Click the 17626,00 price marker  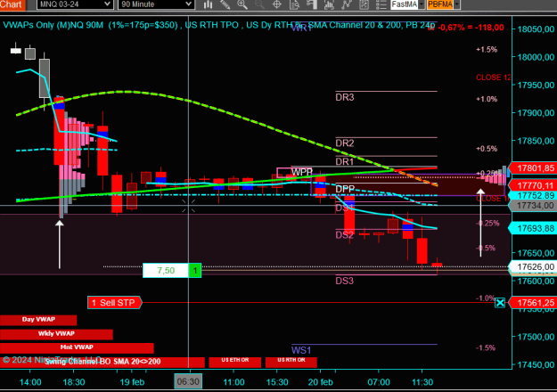[533, 266]
